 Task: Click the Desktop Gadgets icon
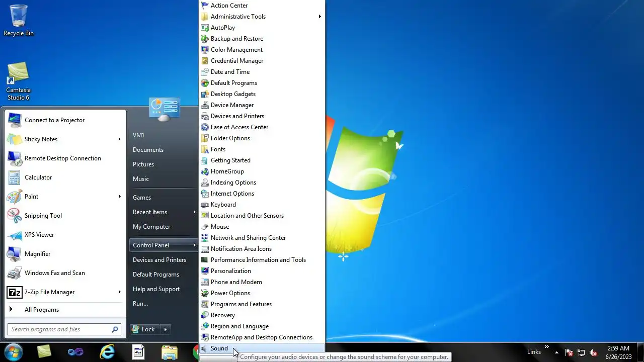click(x=205, y=94)
